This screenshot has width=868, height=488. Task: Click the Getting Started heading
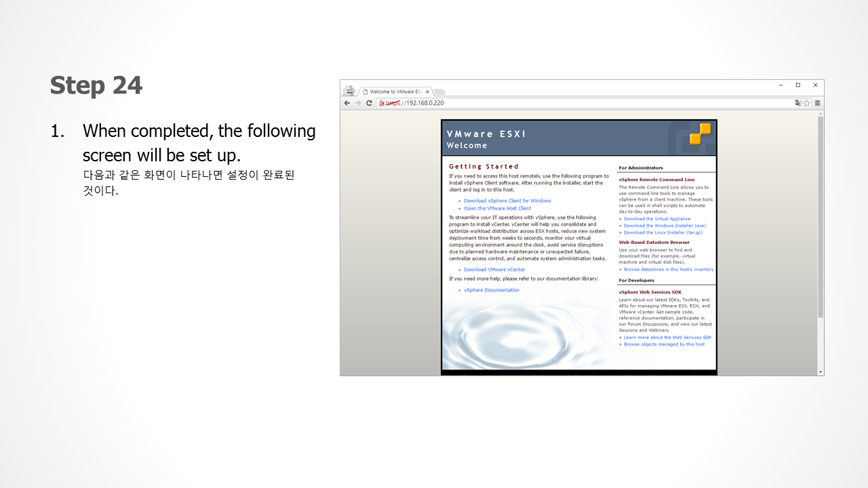pos(484,166)
